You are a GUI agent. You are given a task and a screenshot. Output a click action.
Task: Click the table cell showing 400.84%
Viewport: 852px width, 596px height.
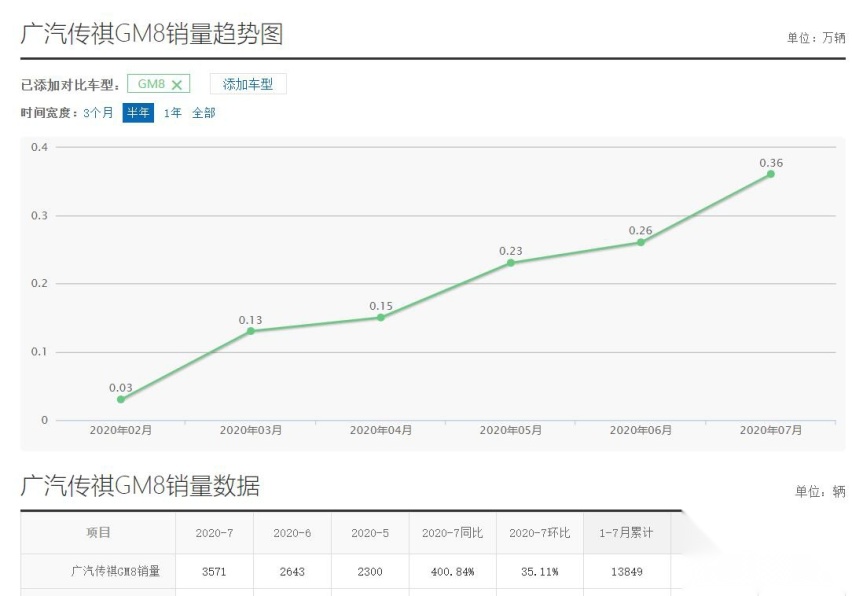point(453,572)
